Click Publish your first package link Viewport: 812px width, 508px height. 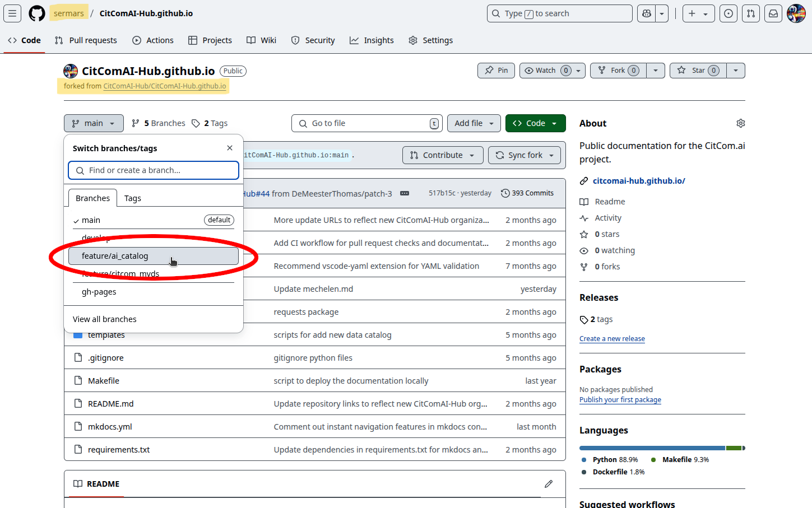620,400
